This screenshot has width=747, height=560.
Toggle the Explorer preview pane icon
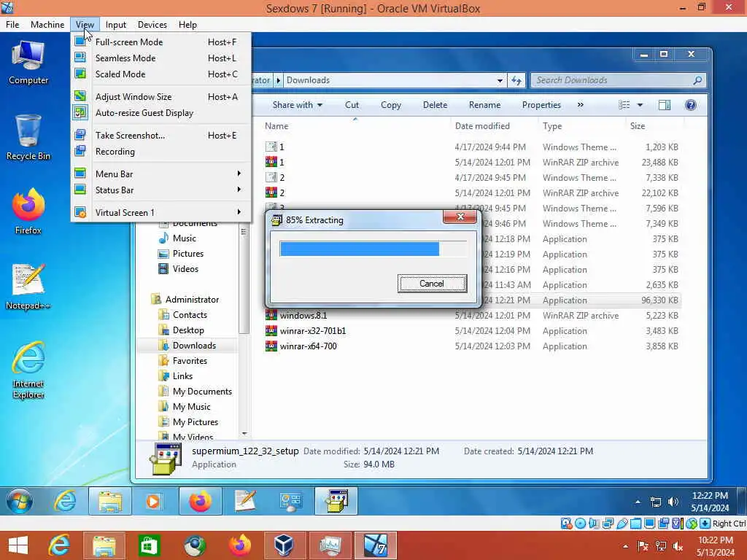(665, 105)
